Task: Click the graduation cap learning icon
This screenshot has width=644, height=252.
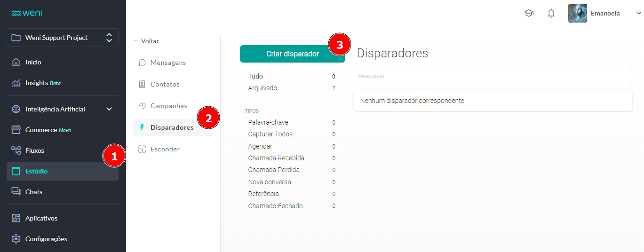Action: tap(529, 14)
